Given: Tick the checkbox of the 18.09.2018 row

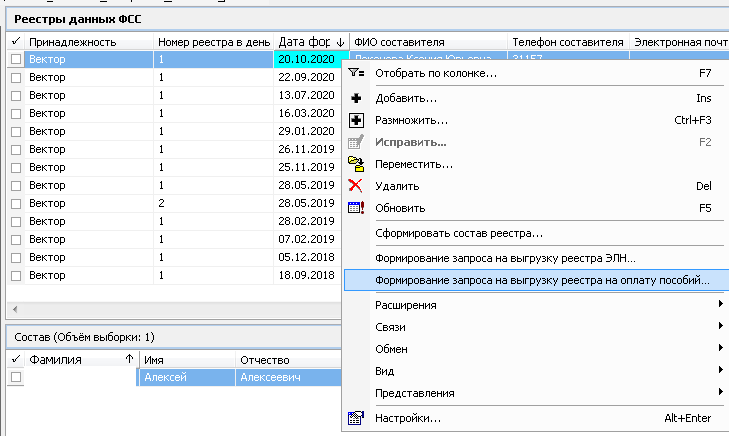Looking at the screenshot, I should point(15,274).
